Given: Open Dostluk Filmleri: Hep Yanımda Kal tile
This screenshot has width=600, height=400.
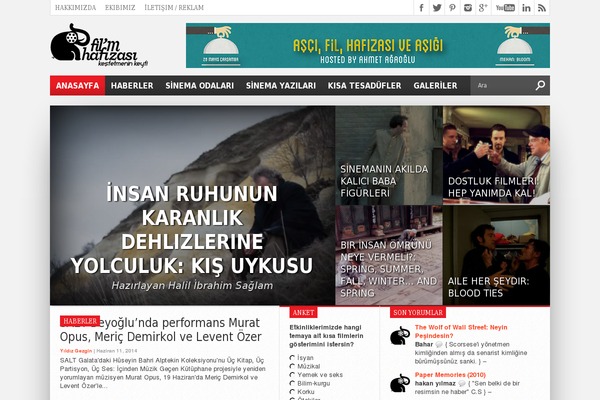Looking at the screenshot, I should point(496,155).
